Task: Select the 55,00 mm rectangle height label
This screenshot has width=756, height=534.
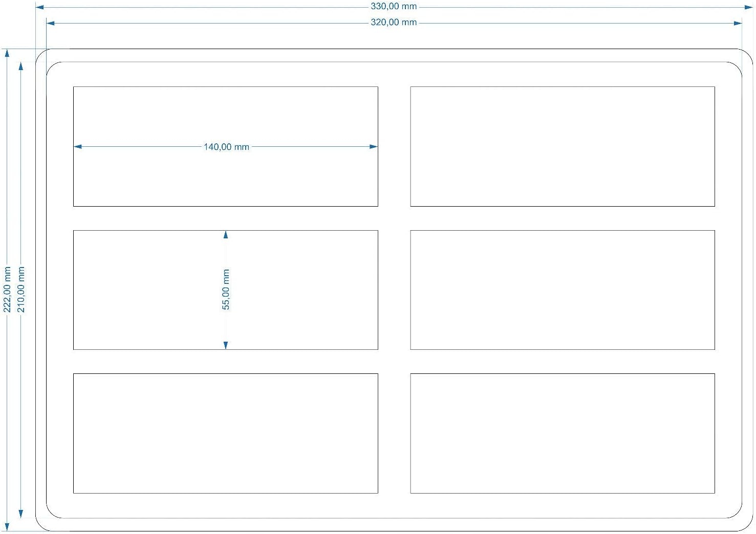Action: (226, 290)
